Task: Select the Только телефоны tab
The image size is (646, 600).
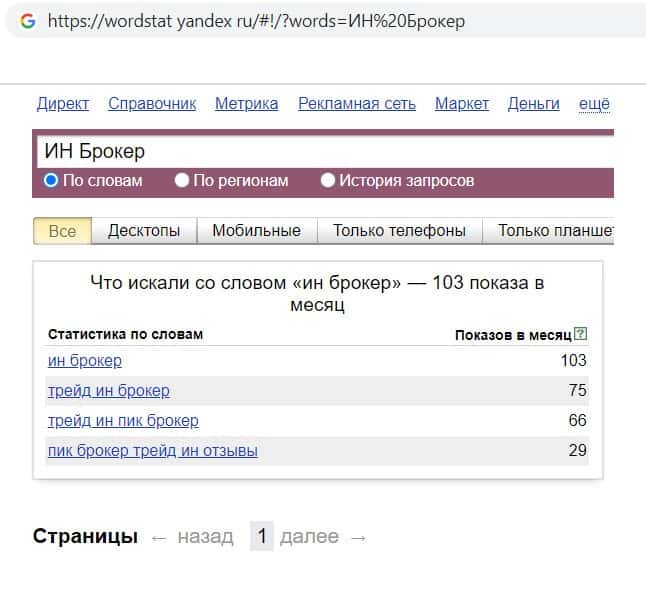Action: tap(399, 231)
